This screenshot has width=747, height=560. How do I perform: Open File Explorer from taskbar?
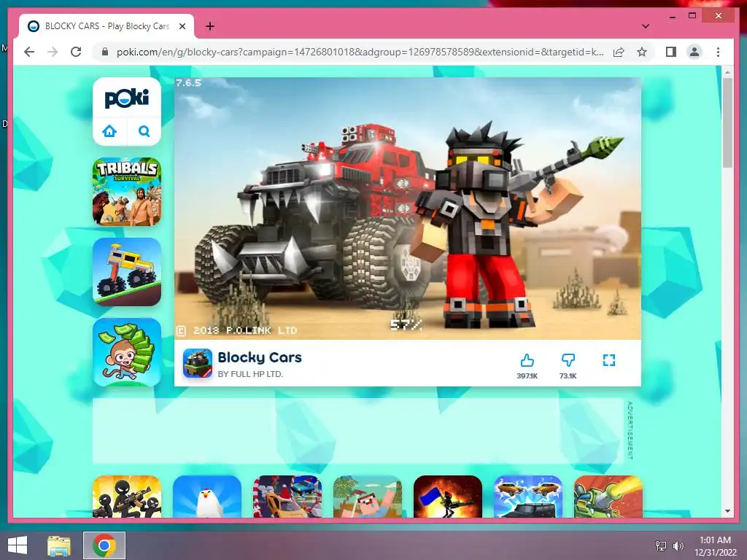(59, 545)
